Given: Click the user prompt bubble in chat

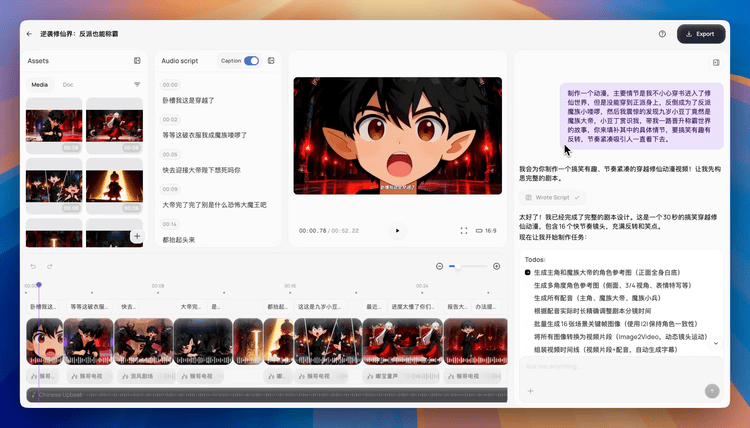Looking at the screenshot, I should pyautogui.click(x=641, y=116).
